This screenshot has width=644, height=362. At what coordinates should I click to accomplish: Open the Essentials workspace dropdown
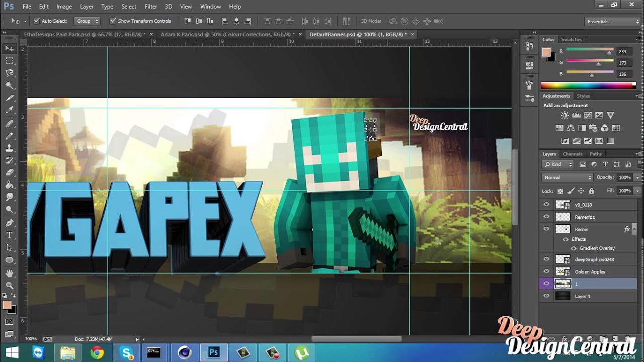612,22
